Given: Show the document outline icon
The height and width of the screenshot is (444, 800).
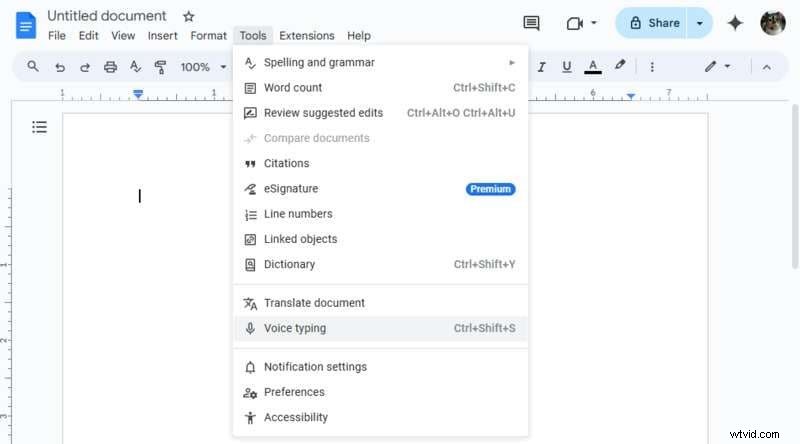Looking at the screenshot, I should pos(39,127).
